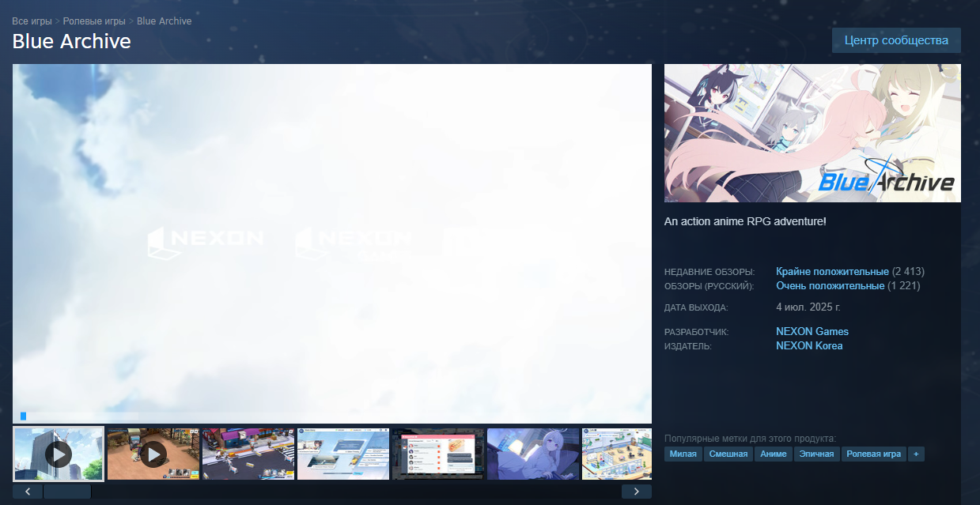The width and height of the screenshot is (980, 505).
Task: Open Ролевые игры breadcrumb link
Action: 94,21
